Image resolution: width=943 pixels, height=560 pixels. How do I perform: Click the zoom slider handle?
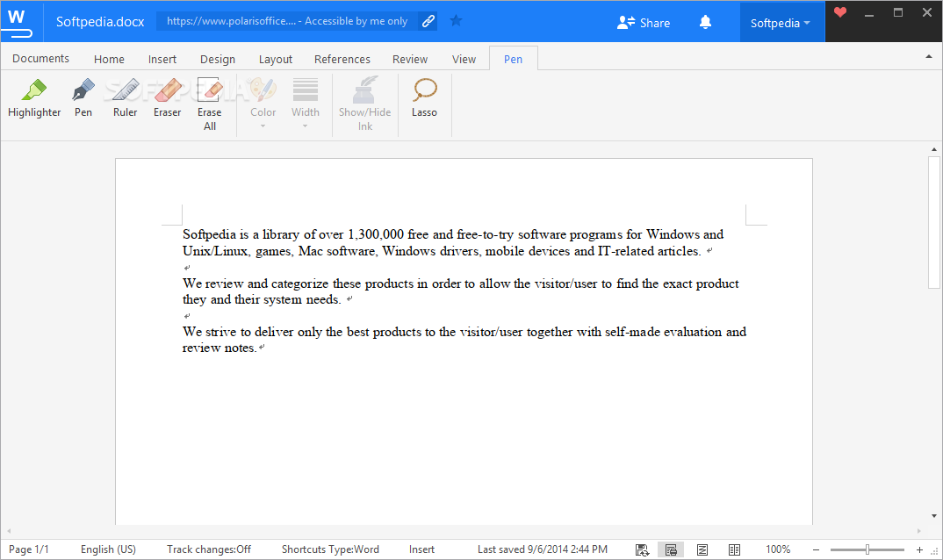pyautogui.click(x=867, y=549)
